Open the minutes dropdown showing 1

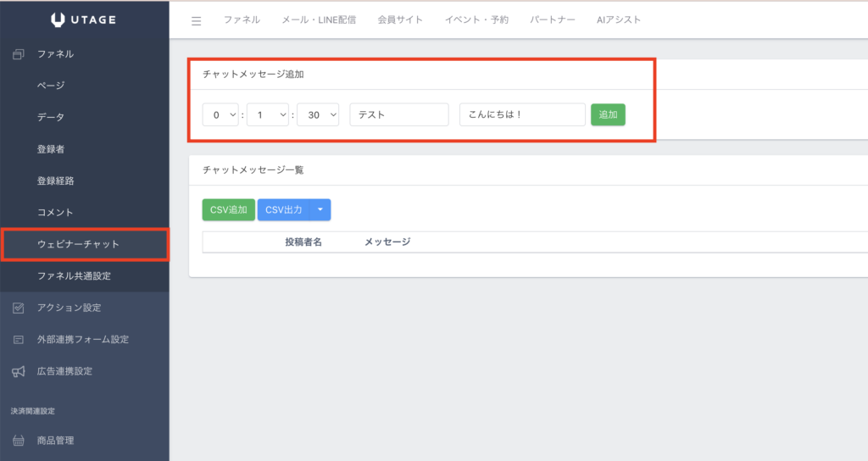click(267, 114)
